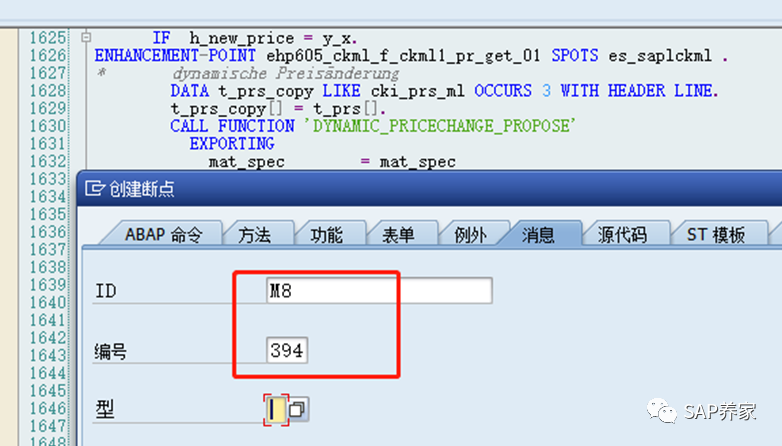Switch to the ABAP 命令 tab
Viewport: 782px width, 446px height.
coord(164,234)
